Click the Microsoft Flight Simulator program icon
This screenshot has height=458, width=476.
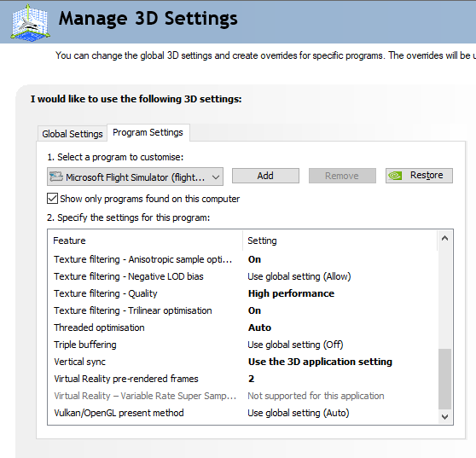pos(56,177)
